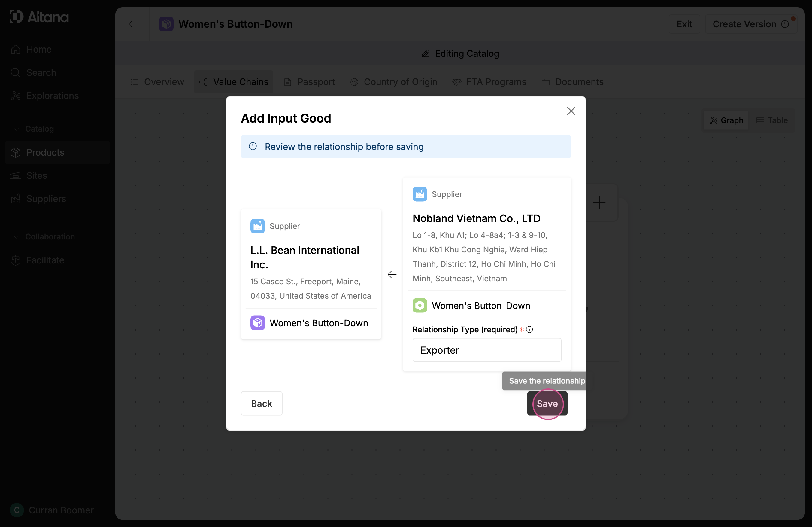Go back to the previous step

point(261,404)
